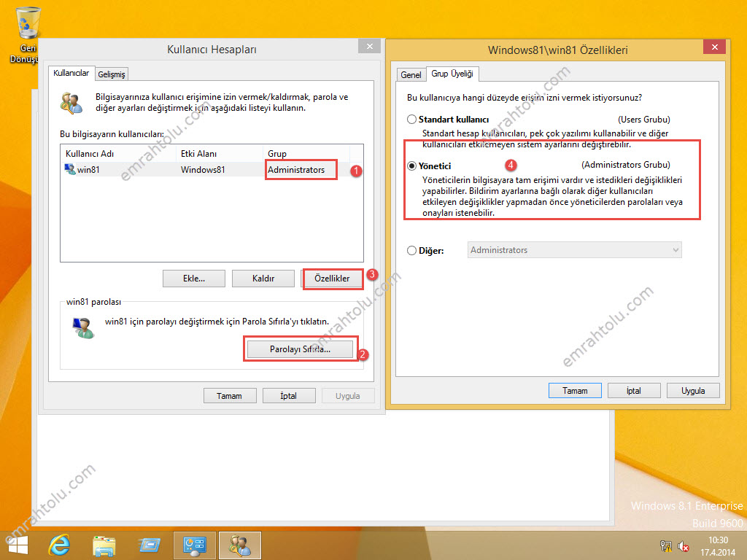Image resolution: width=747 pixels, height=560 pixels.
Task: Click Uygula in Kullanıcı Hesapları window
Action: 348,396
